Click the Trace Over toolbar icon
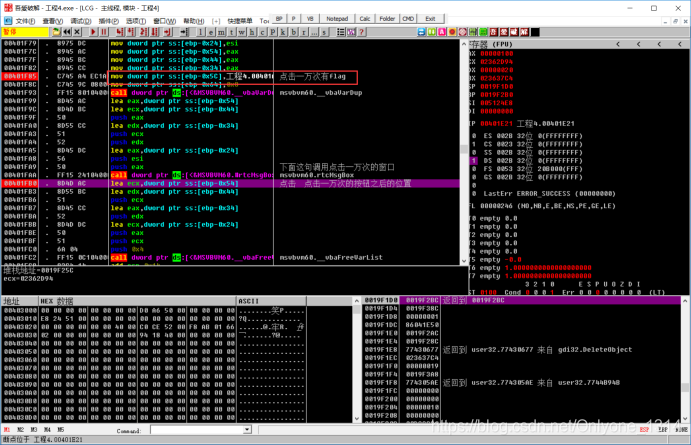 pos(155,32)
